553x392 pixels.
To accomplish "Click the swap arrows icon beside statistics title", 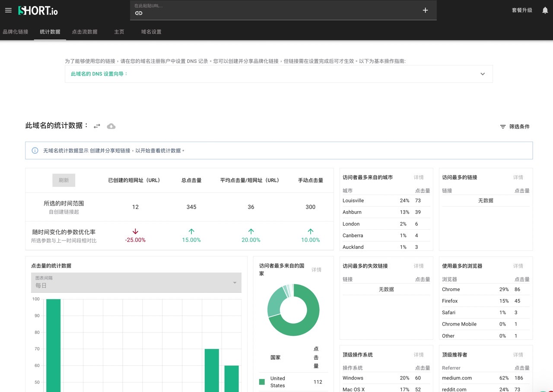I will [97, 126].
